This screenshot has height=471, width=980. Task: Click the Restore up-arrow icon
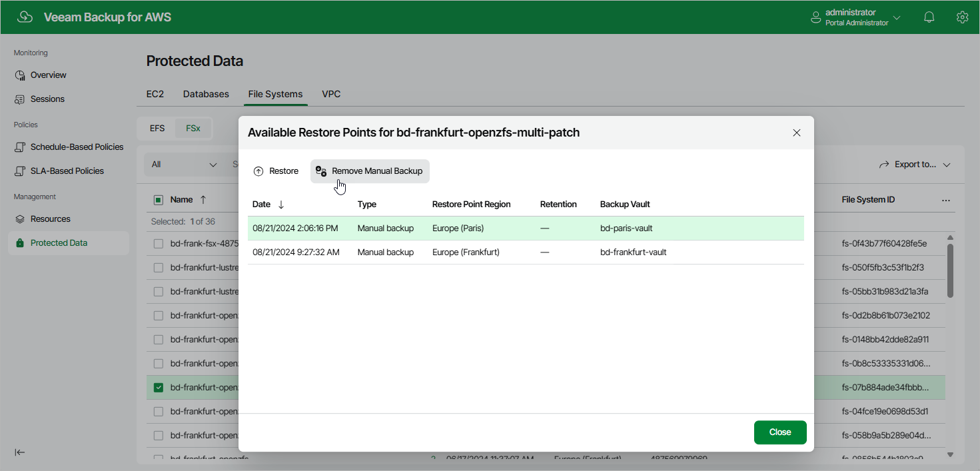pos(258,171)
